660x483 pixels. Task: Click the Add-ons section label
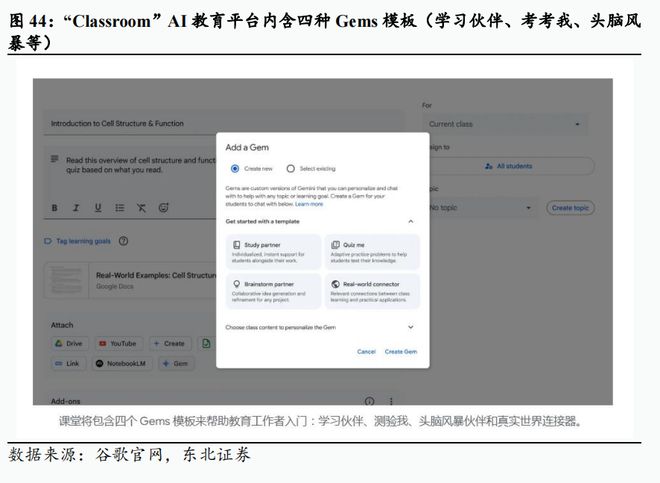click(x=66, y=401)
